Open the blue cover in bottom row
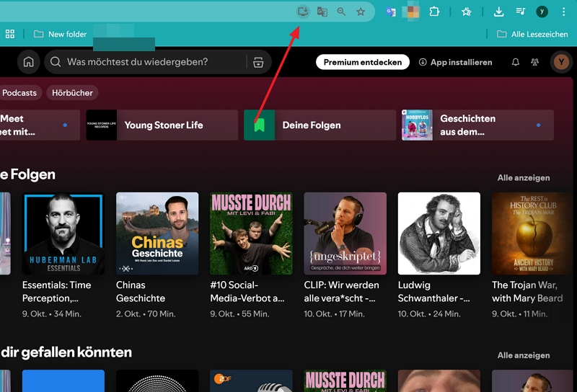Screen dimensions: 577x392 [x=63, y=381]
